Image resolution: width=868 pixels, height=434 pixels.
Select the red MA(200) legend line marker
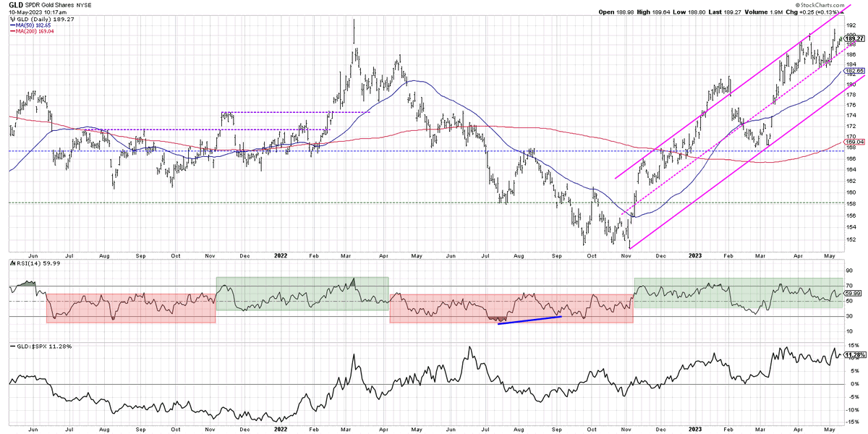[x=13, y=32]
